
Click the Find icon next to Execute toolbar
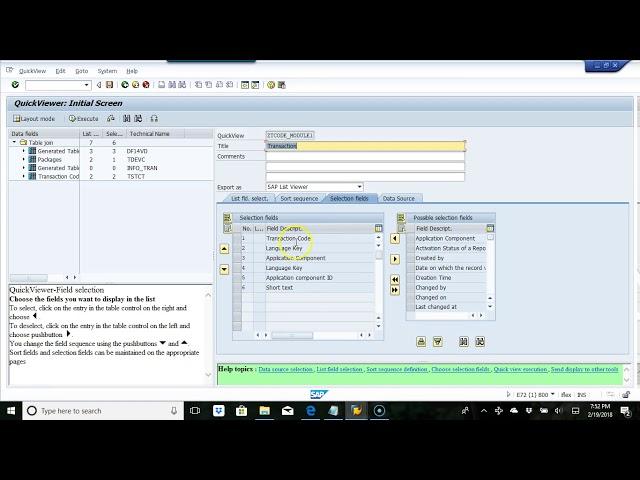pyautogui.click(x=127, y=119)
